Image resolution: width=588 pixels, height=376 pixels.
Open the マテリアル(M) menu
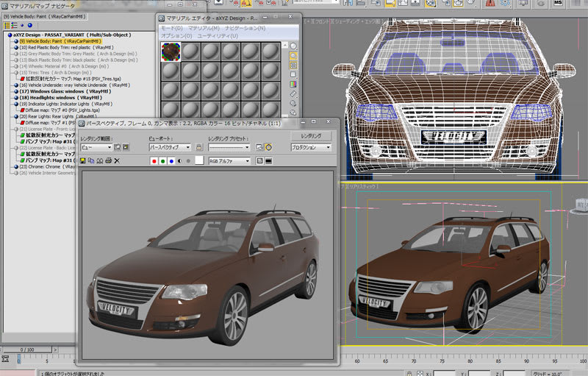[204, 28]
